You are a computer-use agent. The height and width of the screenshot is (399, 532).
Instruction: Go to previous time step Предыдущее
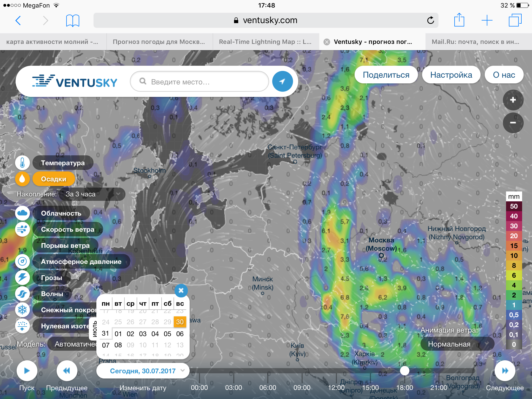67,371
